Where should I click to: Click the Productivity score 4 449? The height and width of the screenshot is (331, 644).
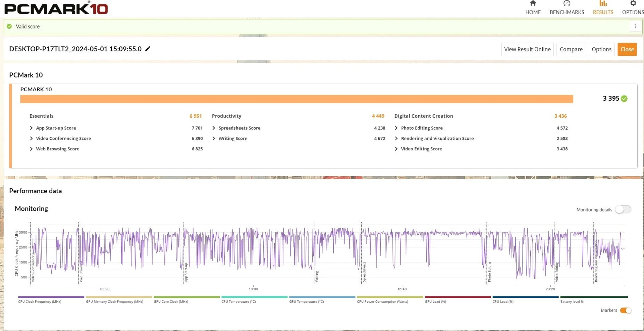(x=378, y=116)
